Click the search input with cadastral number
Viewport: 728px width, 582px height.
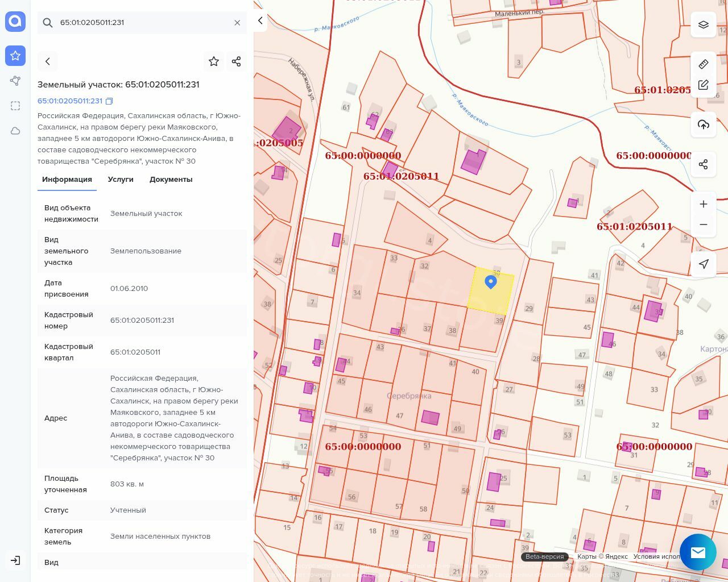pyautogui.click(x=142, y=23)
